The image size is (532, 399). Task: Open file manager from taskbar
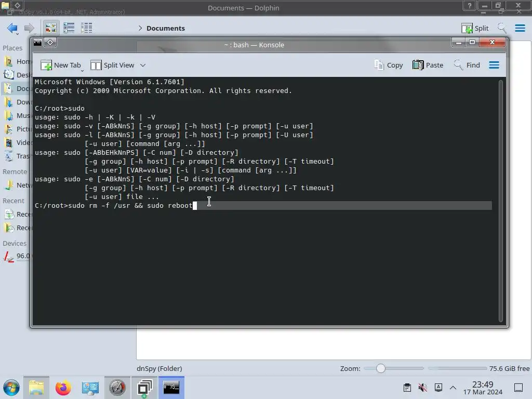(36, 388)
